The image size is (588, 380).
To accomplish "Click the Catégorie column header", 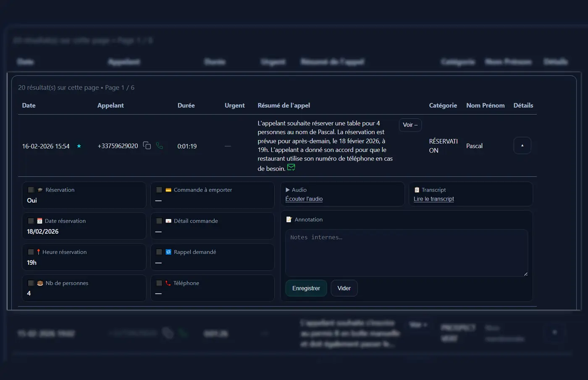I will click(443, 106).
